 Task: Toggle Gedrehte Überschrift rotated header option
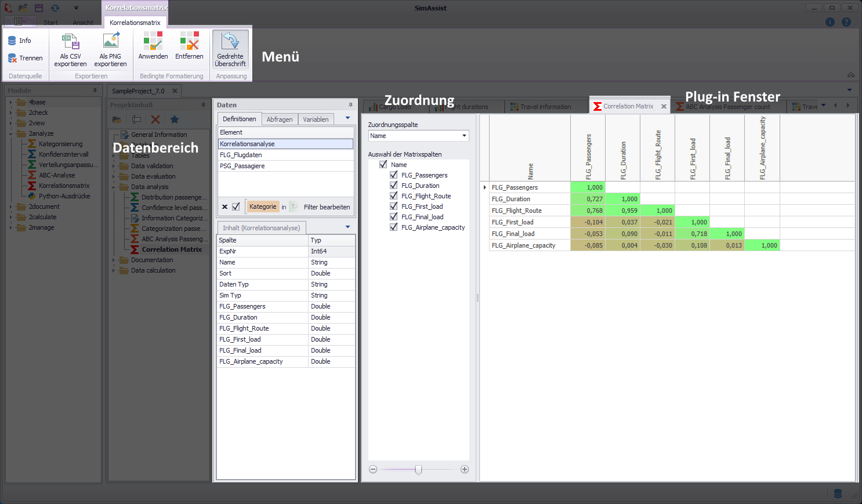[230, 49]
